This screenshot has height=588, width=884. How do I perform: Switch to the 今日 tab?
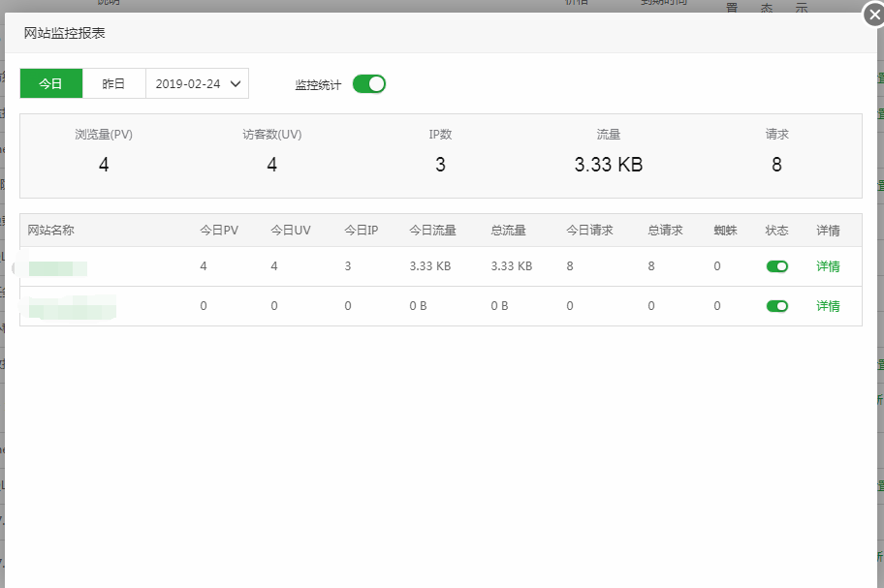pos(51,84)
